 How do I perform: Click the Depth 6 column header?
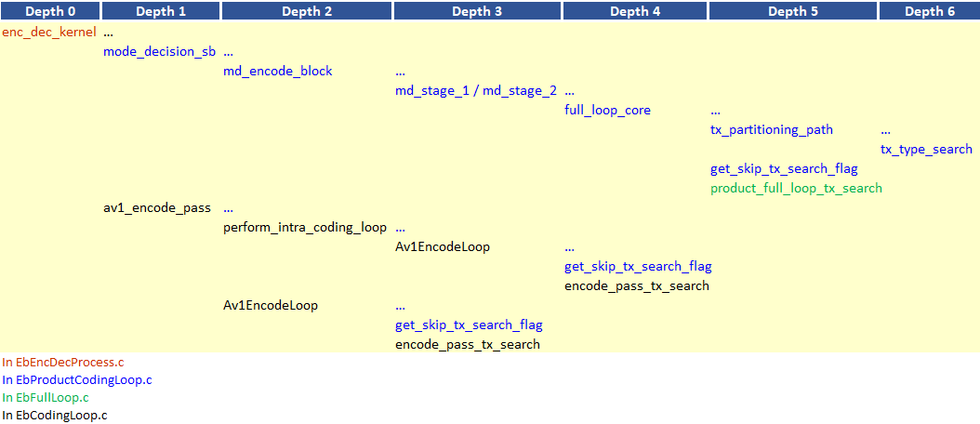pos(929,11)
